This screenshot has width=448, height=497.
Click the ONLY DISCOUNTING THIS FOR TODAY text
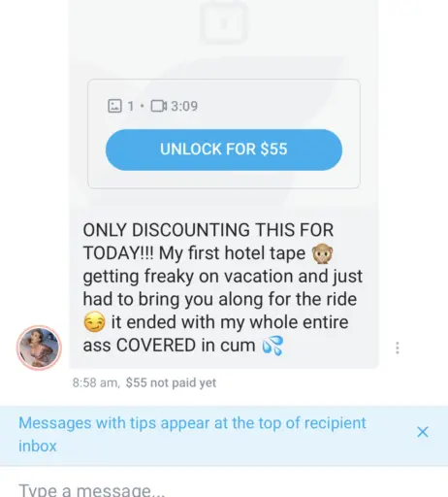208,242
